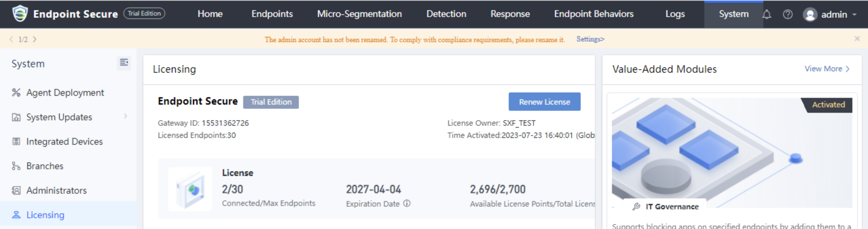Open the Logs tab
This screenshot has width=868, height=229.
pyautogui.click(x=675, y=14)
